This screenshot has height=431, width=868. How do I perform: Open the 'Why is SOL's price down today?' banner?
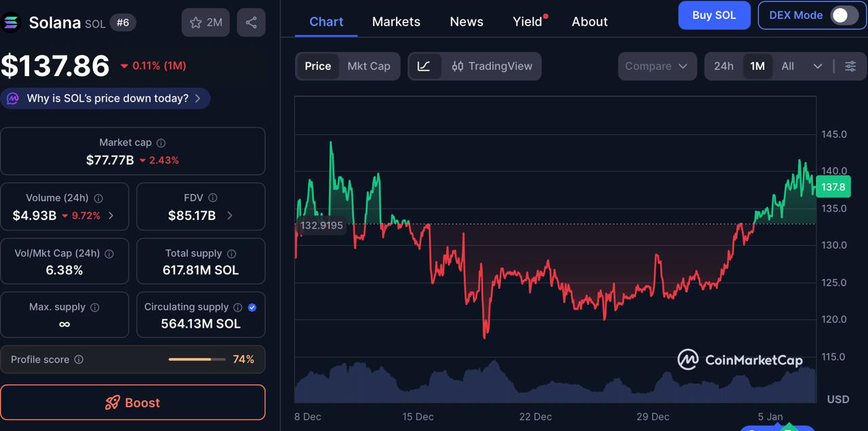(106, 98)
